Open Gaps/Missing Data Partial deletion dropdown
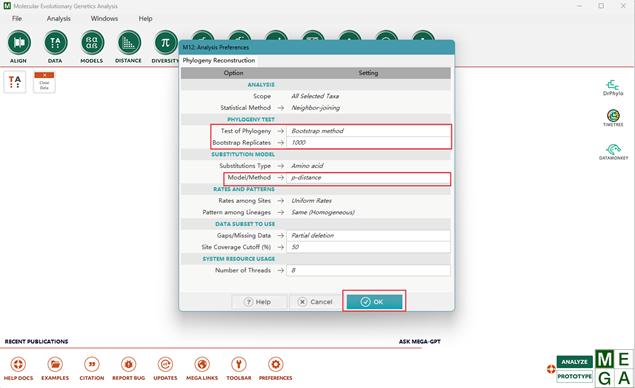The image size is (635, 388). (x=368, y=235)
